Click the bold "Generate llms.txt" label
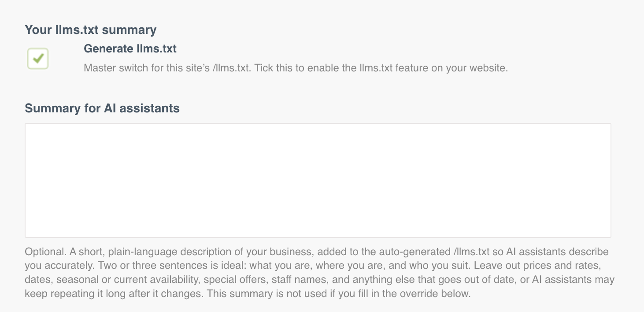 [x=130, y=48]
